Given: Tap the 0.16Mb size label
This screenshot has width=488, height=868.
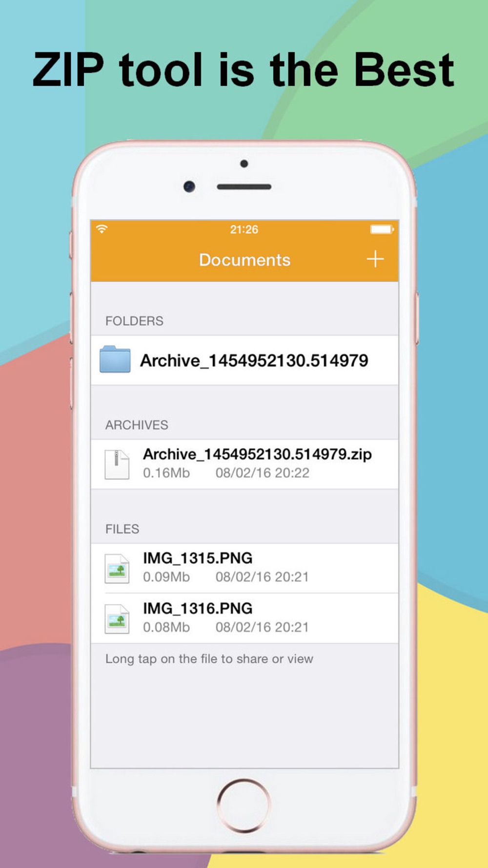Looking at the screenshot, I should (166, 473).
